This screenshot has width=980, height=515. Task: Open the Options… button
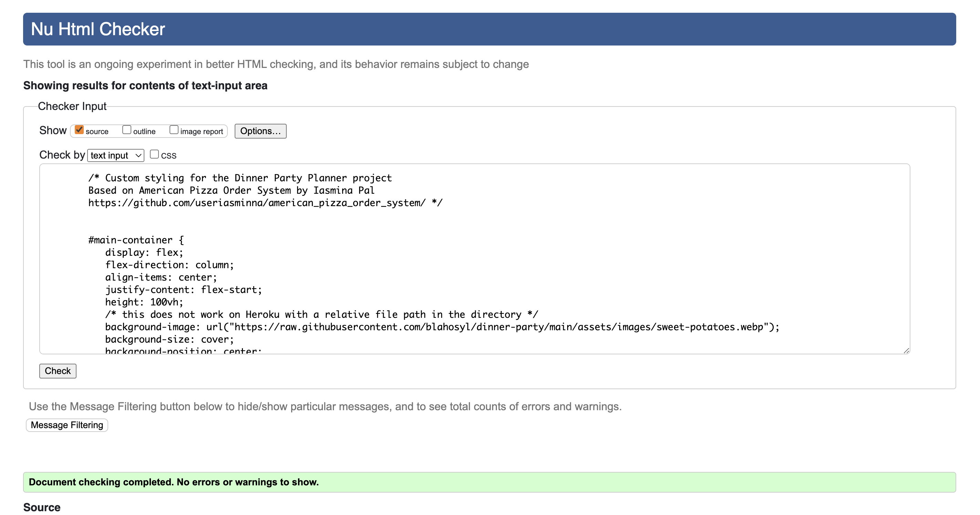pos(260,131)
